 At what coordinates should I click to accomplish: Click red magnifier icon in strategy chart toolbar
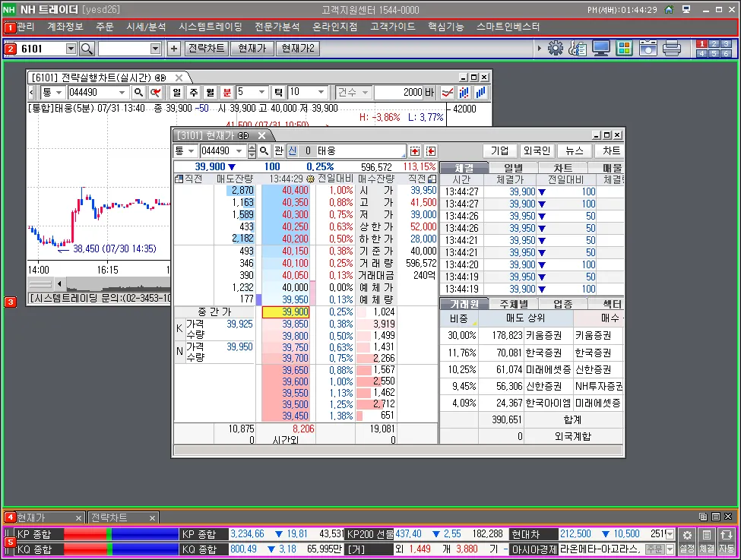click(155, 92)
